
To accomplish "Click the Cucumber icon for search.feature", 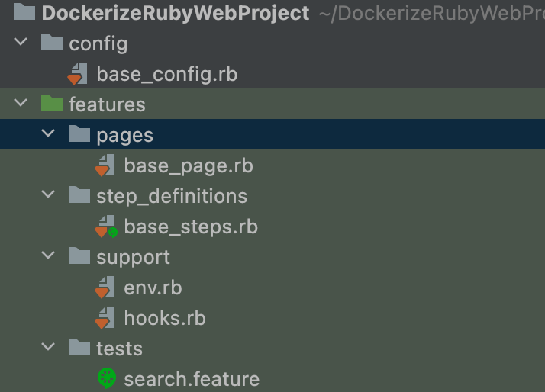I will coord(107,378).
